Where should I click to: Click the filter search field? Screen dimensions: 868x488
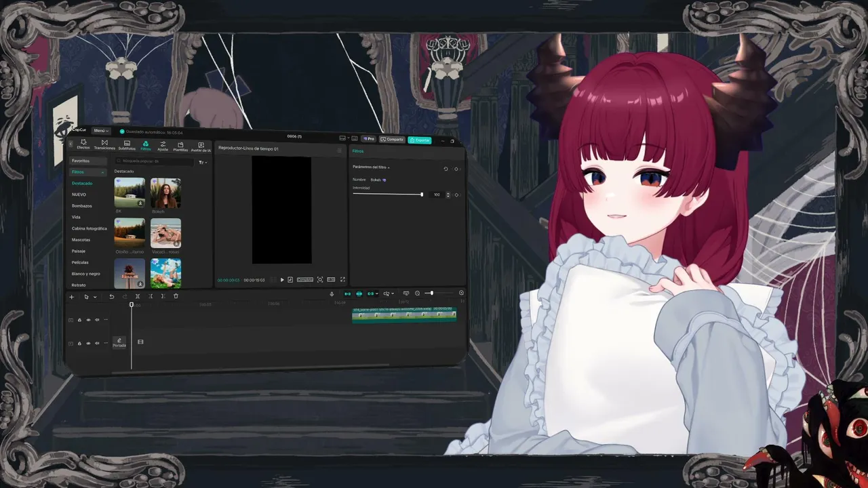point(154,161)
